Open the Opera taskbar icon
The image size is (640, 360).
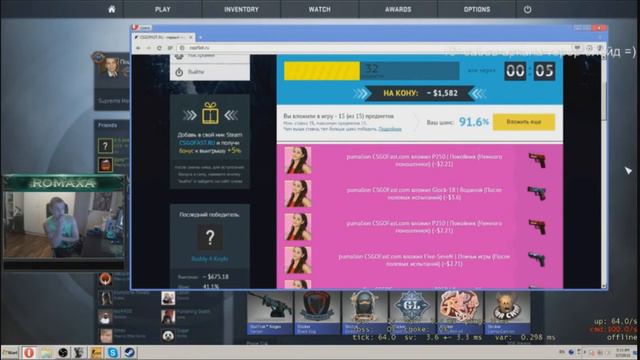click(x=29, y=353)
